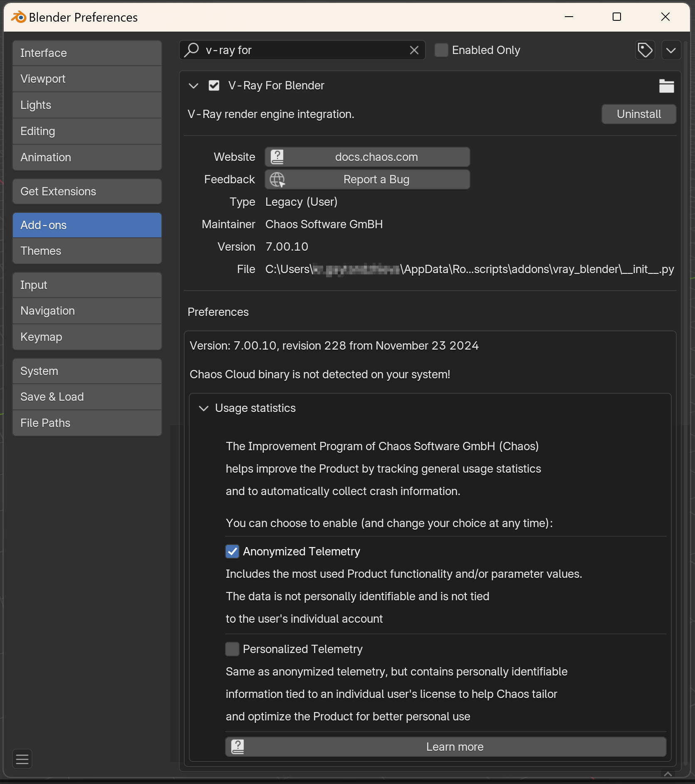Switch to Themes preferences
The width and height of the screenshot is (695, 784).
[87, 251]
